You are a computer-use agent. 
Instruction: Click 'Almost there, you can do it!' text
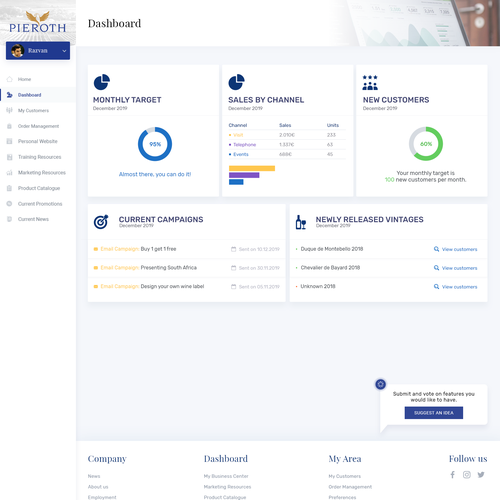pos(155,174)
